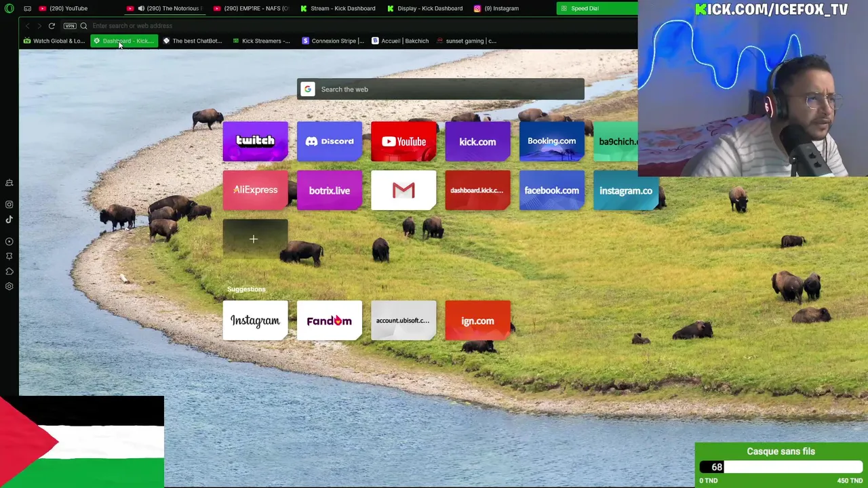Image resolution: width=868 pixels, height=488 pixels.
Task: Open sunset gaming bookmark
Action: 466,41
